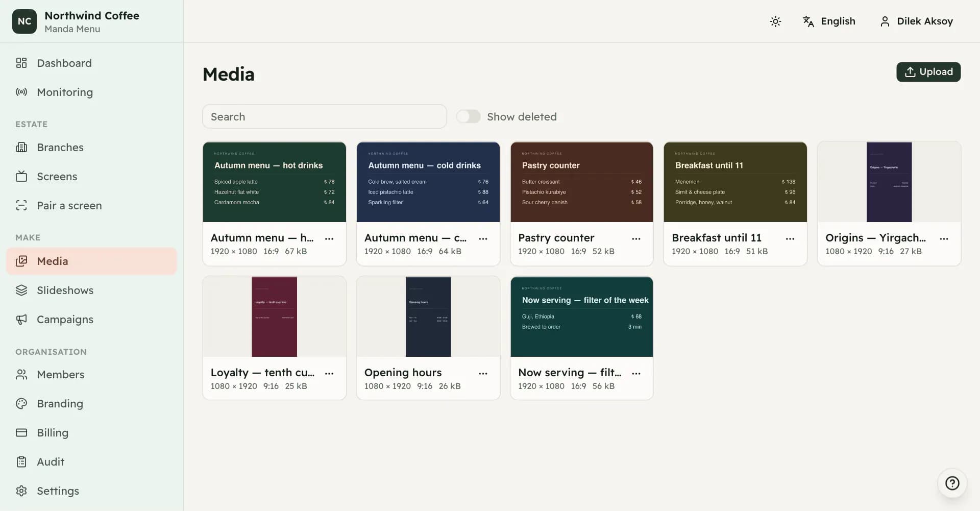Click the Upload button
980x511 pixels.
click(928, 71)
